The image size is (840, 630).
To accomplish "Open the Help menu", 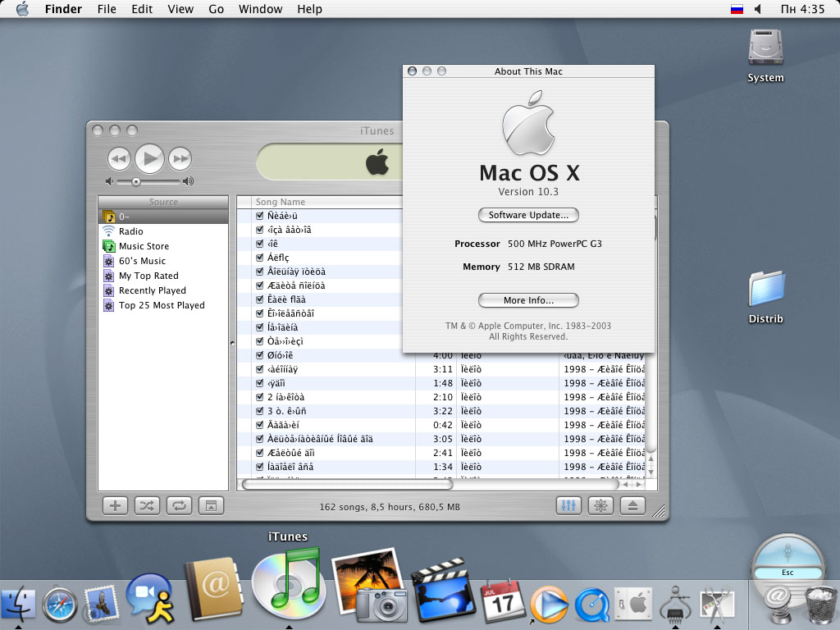I will 309,9.
